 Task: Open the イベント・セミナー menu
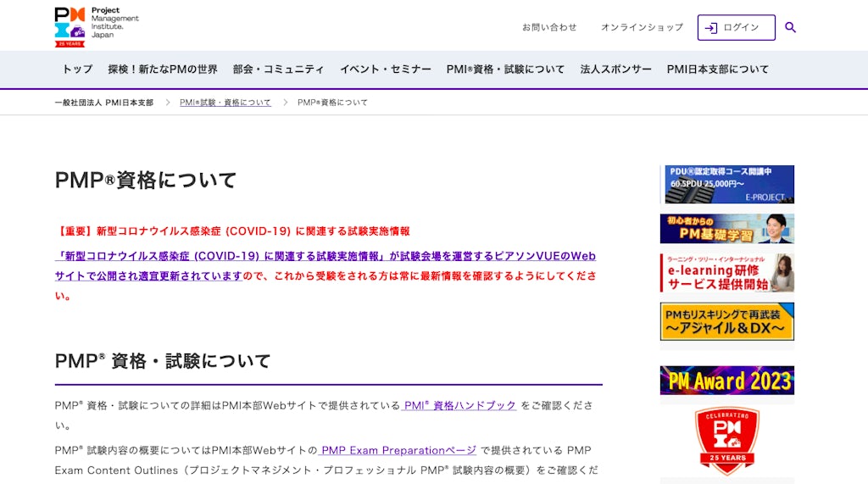[x=386, y=70]
